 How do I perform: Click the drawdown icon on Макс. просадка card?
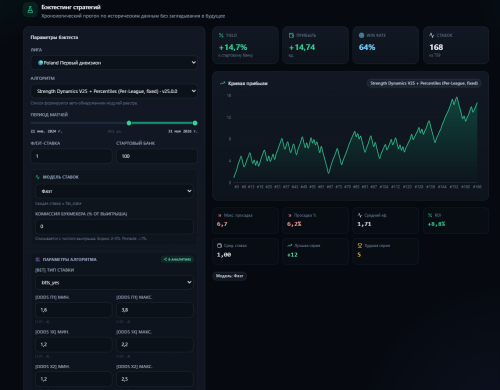pos(219,215)
